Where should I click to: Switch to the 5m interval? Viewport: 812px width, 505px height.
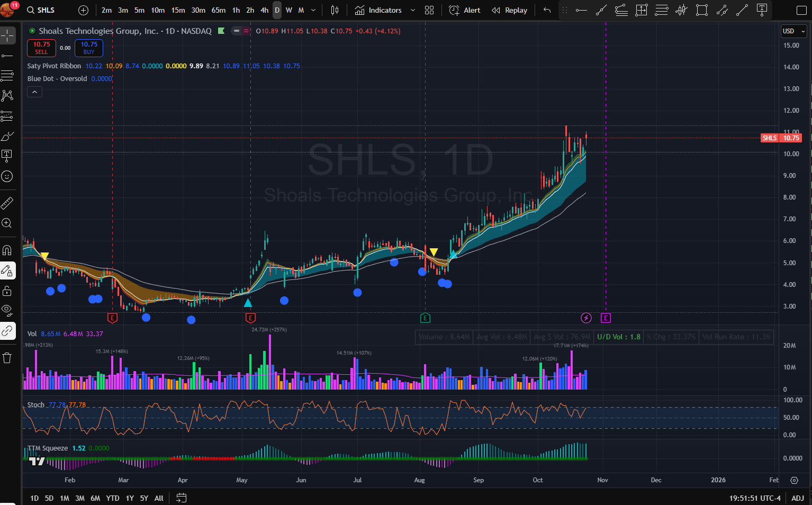click(139, 10)
